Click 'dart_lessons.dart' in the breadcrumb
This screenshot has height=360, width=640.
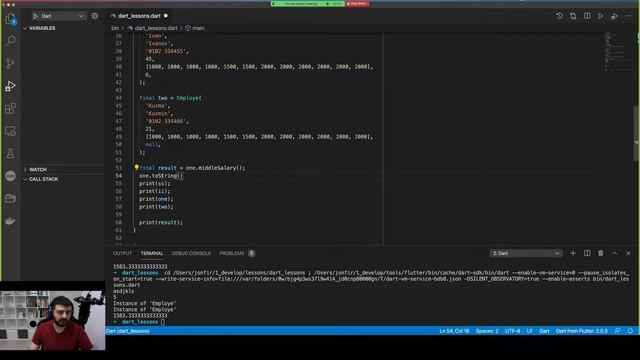pyautogui.click(x=156, y=28)
